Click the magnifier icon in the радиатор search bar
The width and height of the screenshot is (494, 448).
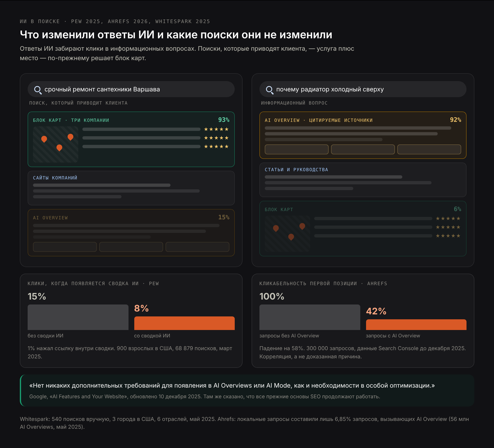(x=270, y=90)
